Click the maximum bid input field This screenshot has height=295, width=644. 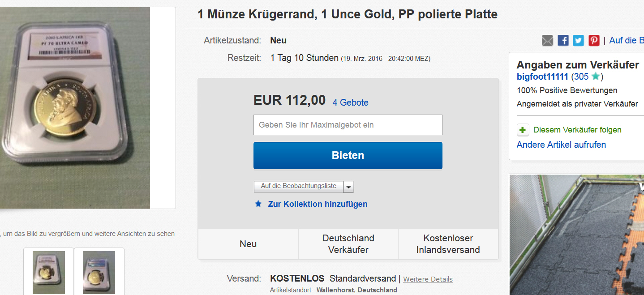348,125
